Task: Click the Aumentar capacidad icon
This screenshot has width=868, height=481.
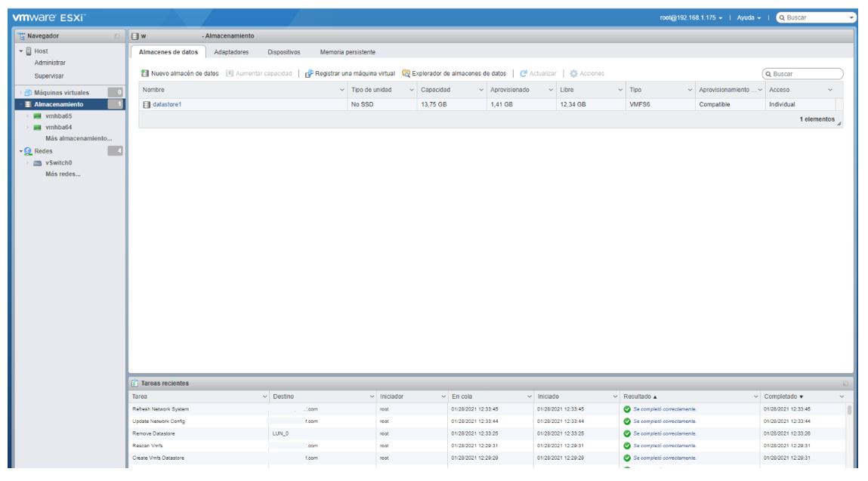Action: pos(230,73)
